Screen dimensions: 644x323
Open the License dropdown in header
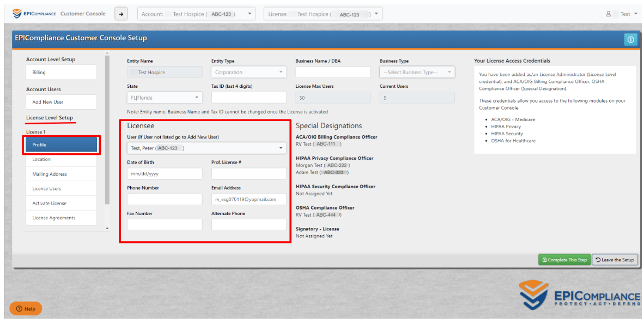click(323, 14)
